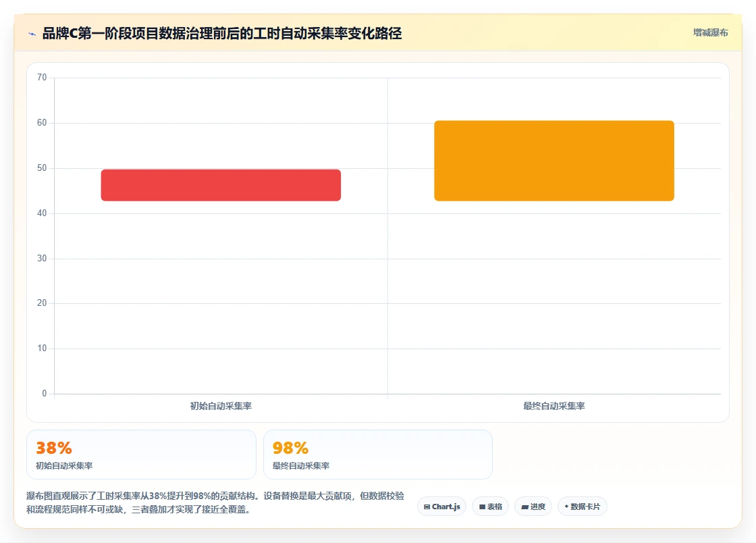Click the y-axis value 10

point(42,348)
